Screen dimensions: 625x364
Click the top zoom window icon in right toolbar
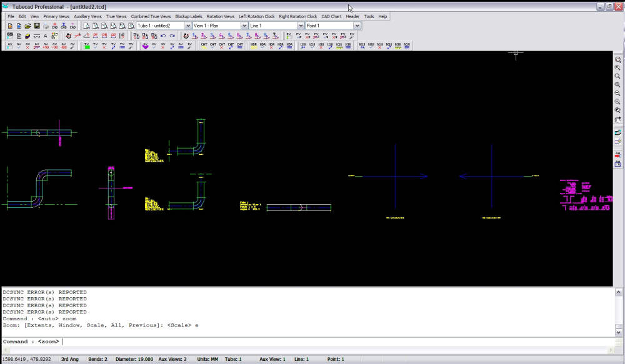click(x=618, y=59)
